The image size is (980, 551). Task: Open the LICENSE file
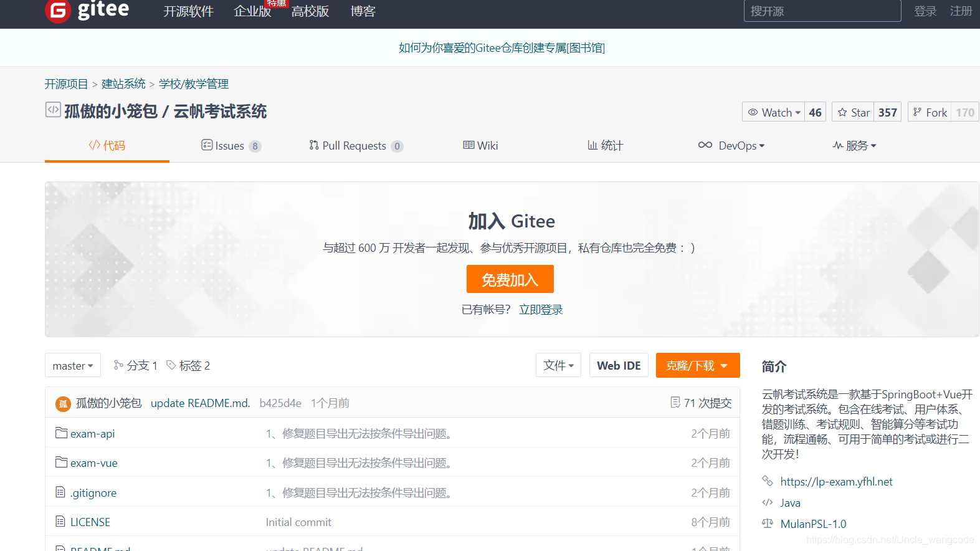tap(90, 522)
